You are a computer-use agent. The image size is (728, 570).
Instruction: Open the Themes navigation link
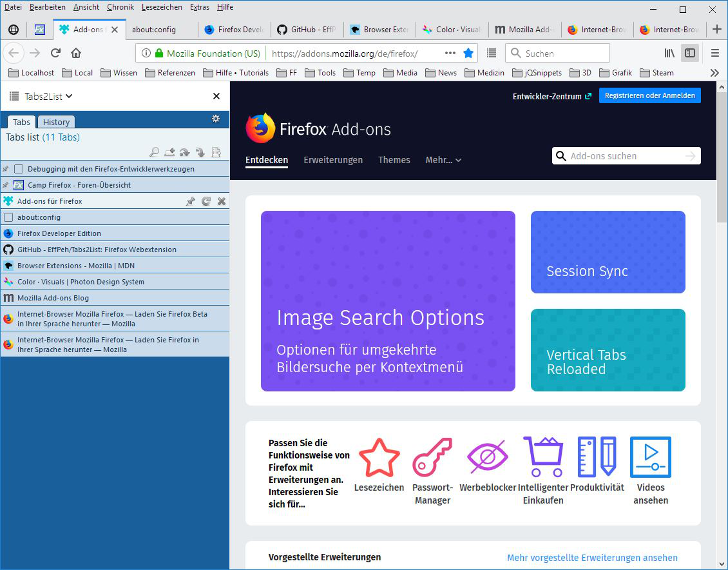pos(394,160)
